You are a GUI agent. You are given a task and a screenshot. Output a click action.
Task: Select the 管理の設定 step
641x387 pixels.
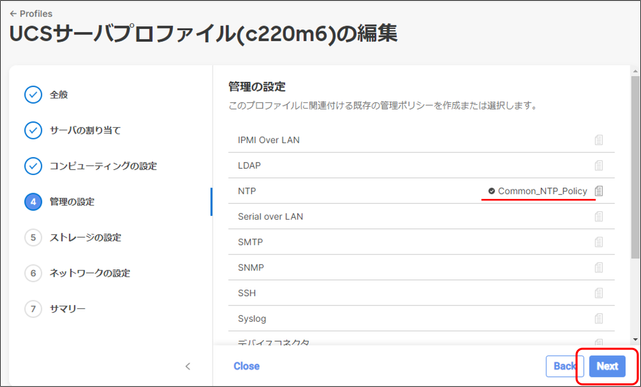72,202
